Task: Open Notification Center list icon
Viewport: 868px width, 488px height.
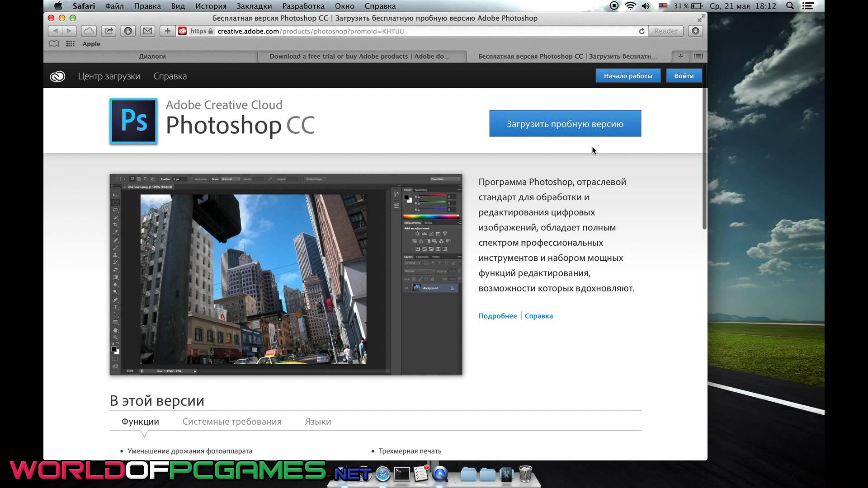Action: pos(808,6)
